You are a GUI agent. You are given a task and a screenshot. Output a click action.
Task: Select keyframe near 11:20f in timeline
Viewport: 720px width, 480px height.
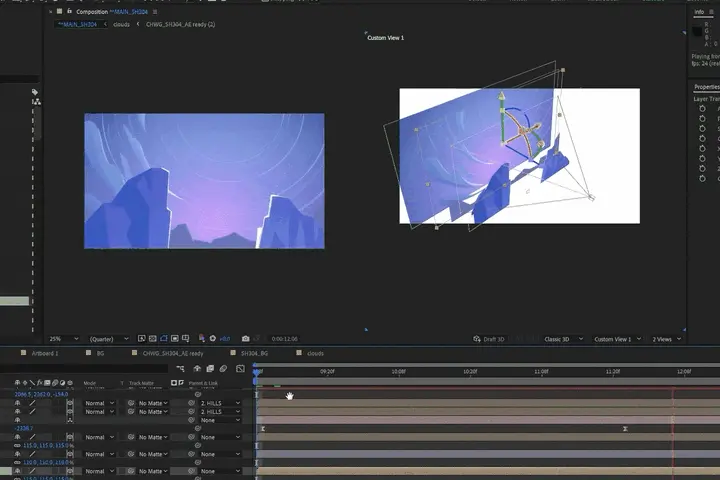(625, 429)
